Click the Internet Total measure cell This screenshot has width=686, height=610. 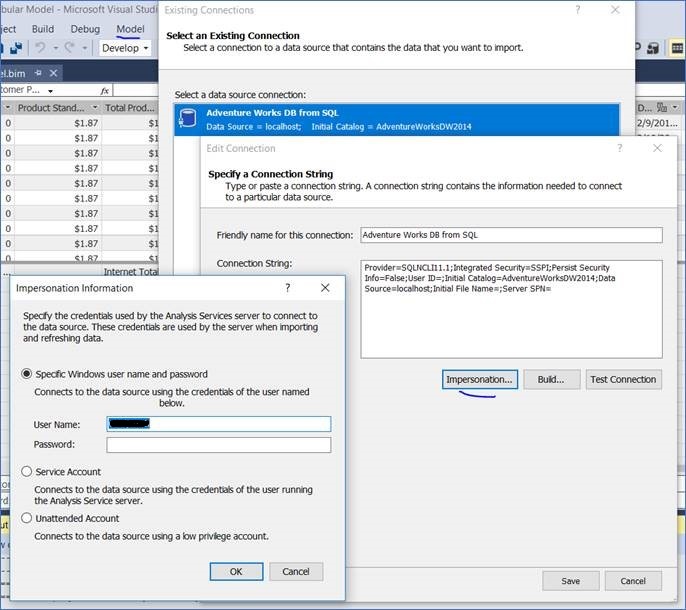click(x=130, y=272)
